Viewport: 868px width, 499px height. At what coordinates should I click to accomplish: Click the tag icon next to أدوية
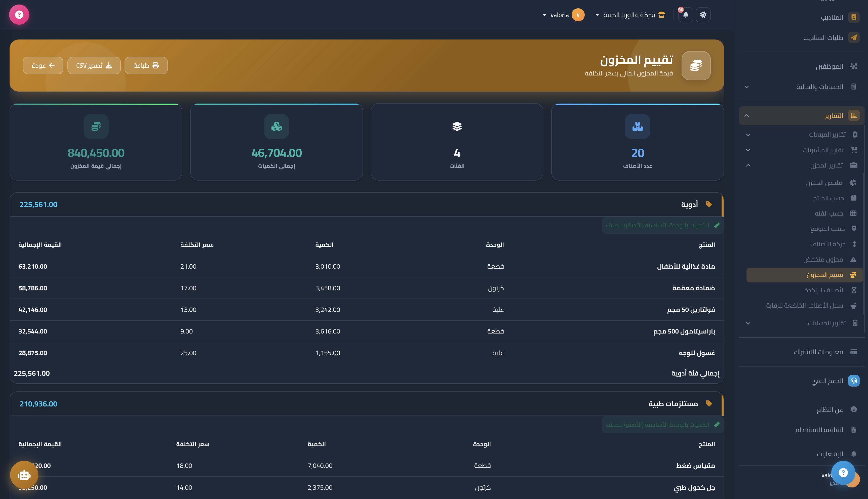[x=708, y=204]
